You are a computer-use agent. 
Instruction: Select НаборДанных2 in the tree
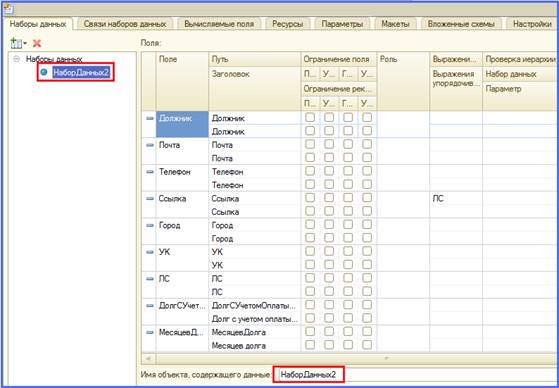[x=81, y=72]
